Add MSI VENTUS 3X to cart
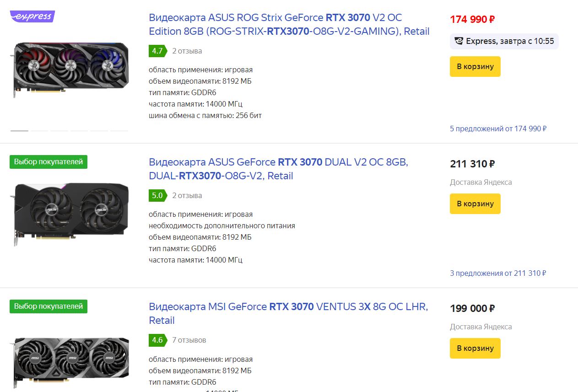578x392 pixels. pos(475,348)
